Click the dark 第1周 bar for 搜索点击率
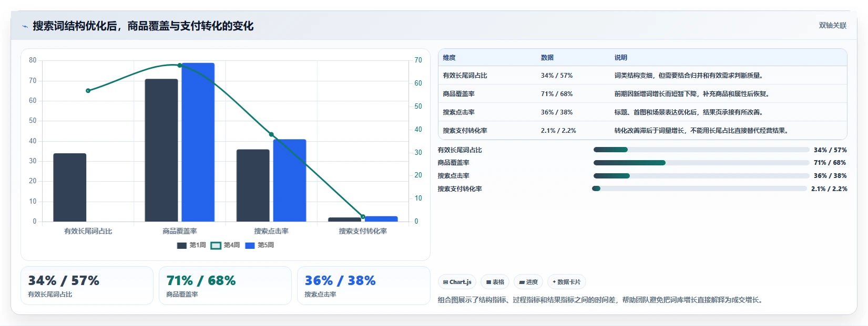Viewport: 868px width, 326px height. [x=253, y=185]
